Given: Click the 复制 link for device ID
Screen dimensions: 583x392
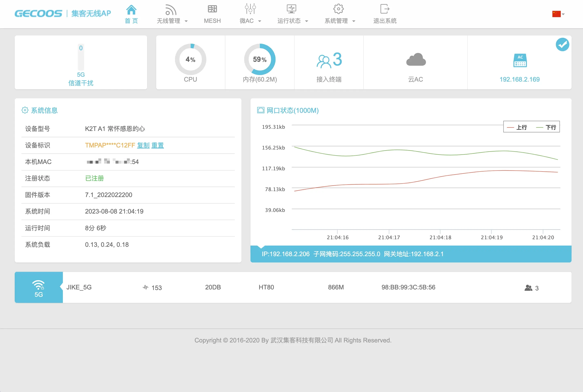Looking at the screenshot, I should click(x=143, y=145).
